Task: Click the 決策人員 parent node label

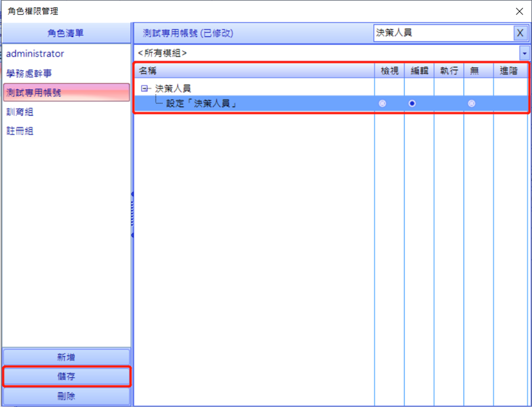Action: pyautogui.click(x=173, y=88)
